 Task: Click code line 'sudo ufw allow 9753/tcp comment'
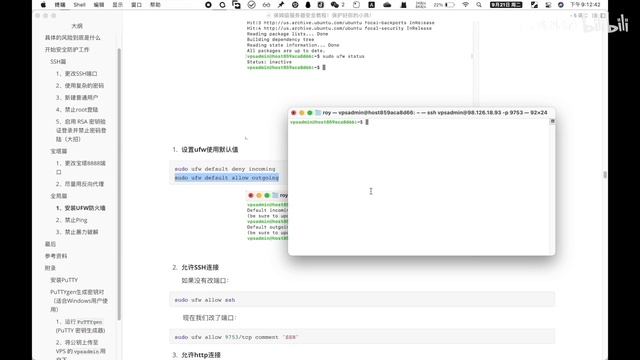237,337
